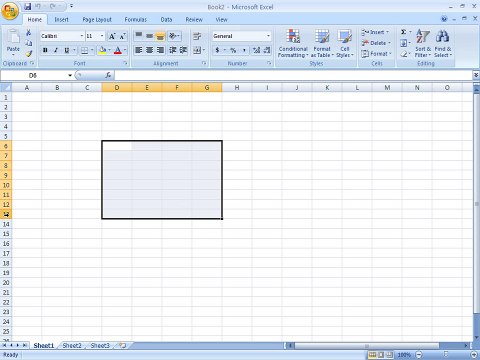Align text right
The width and height of the screenshot is (480, 360).
pos(160,50)
